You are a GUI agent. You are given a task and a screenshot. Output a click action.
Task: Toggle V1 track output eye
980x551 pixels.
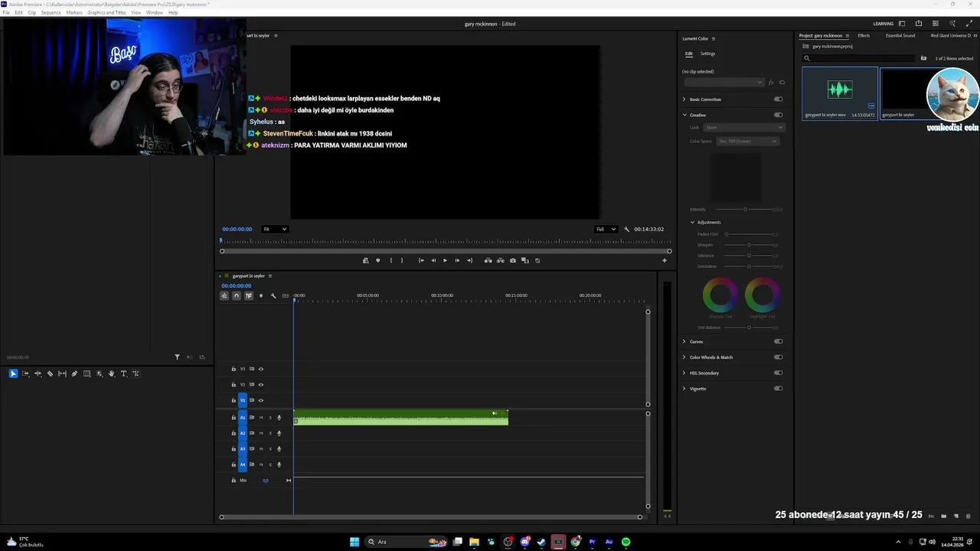(x=260, y=400)
